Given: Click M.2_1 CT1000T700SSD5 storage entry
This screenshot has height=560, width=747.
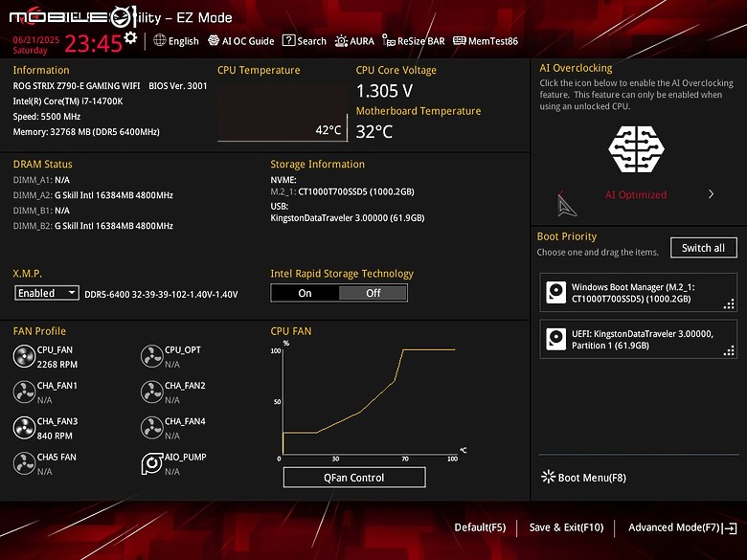Looking at the screenshot, I should [x=342, y=191].
